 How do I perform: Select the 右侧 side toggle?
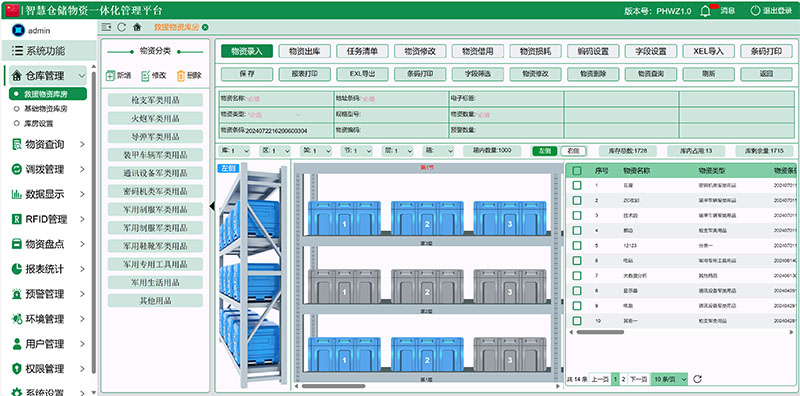click(x=573, y=151)
